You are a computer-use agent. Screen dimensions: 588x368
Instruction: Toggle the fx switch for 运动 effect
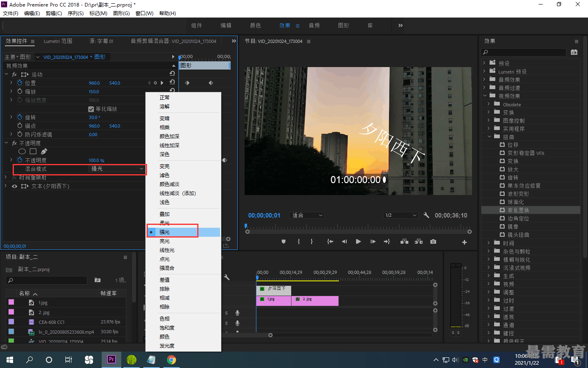[14, 74]
